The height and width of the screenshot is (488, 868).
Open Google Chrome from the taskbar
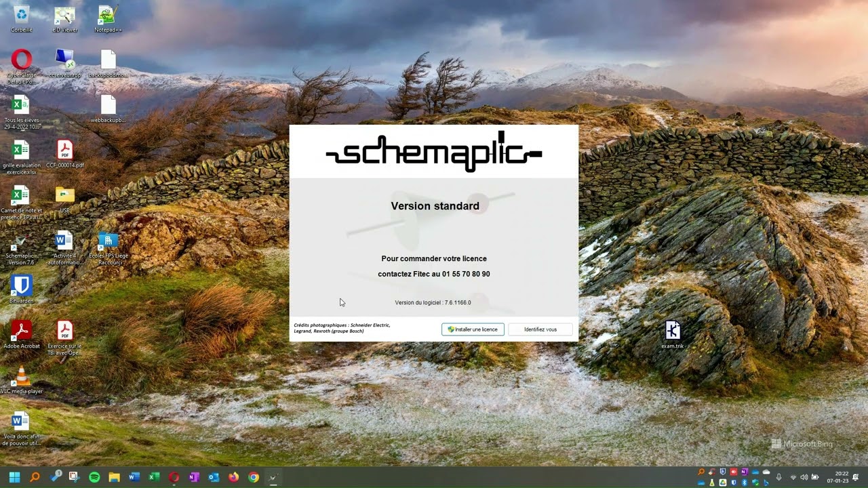pyautogui.click(x=254, y=477)
